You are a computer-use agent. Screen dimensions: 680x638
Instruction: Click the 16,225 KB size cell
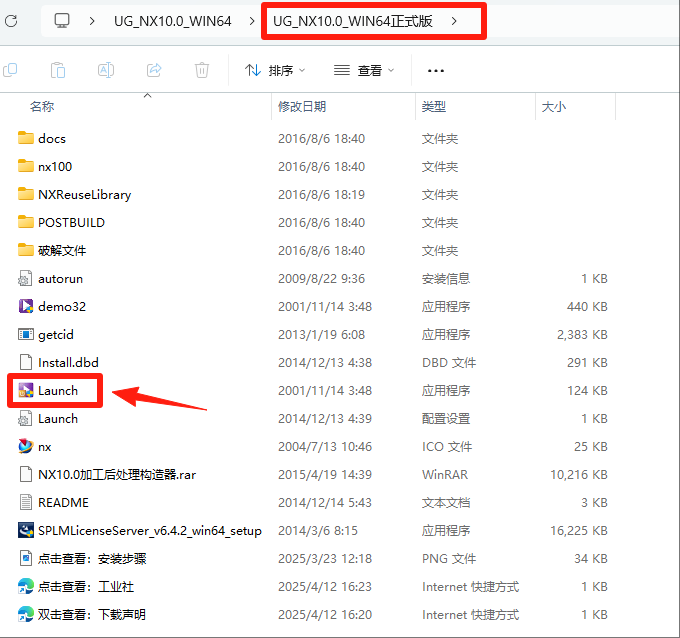tap(579, 530)
